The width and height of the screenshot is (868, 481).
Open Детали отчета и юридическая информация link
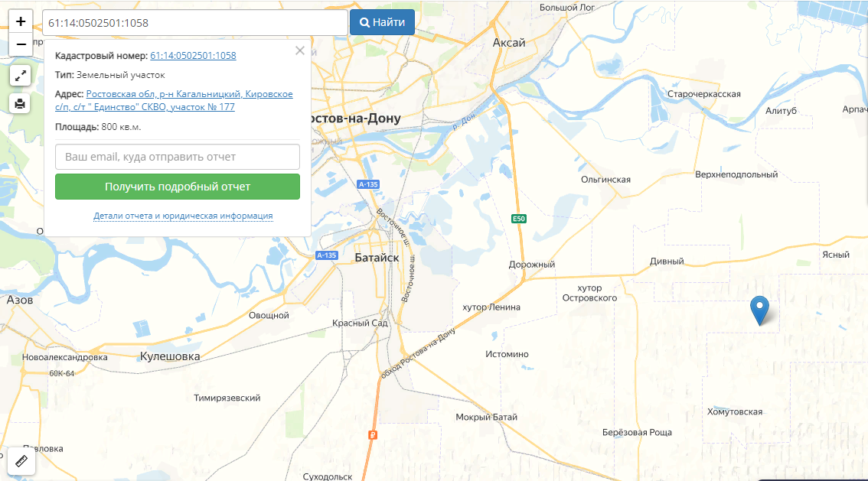coord(183,216)
